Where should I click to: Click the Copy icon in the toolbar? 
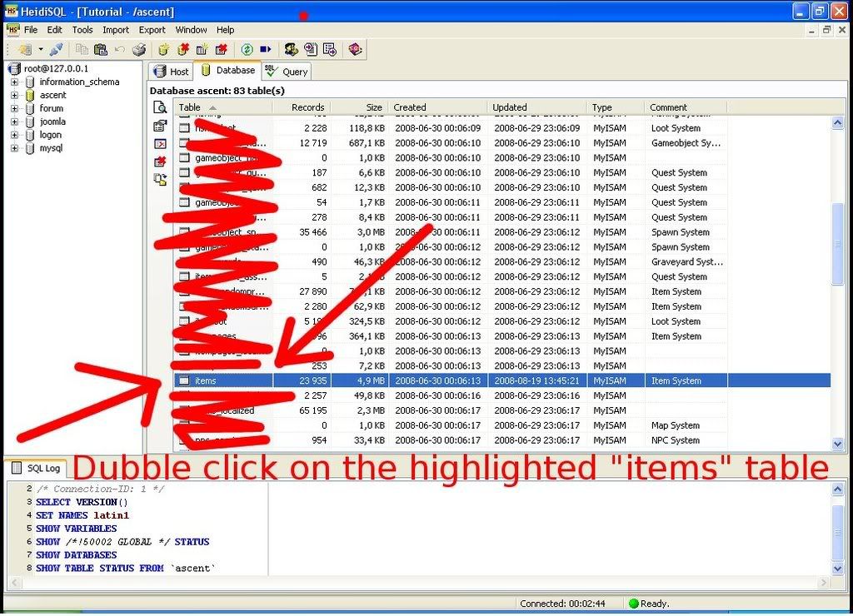pos(82,50)
